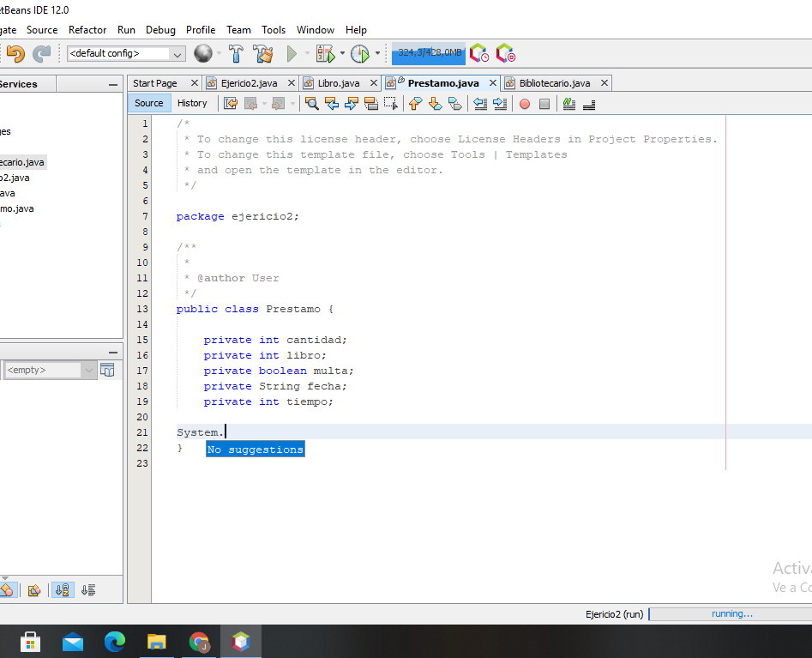The height and width of the screenshot is (658, 812).
Task: Click Shift Line Right icon
Action: [x=500, y=104]
